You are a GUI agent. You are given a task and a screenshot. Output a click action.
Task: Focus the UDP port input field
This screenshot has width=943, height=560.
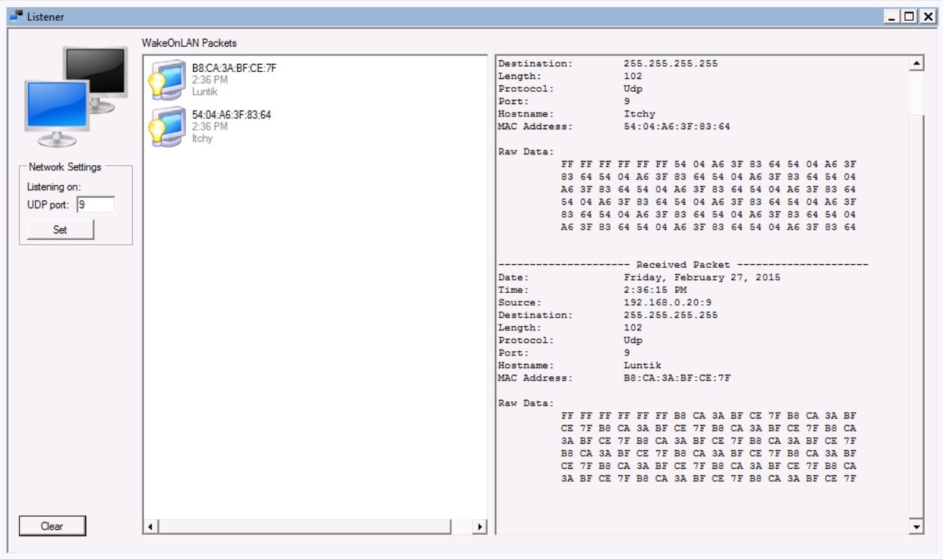[96, 205]
